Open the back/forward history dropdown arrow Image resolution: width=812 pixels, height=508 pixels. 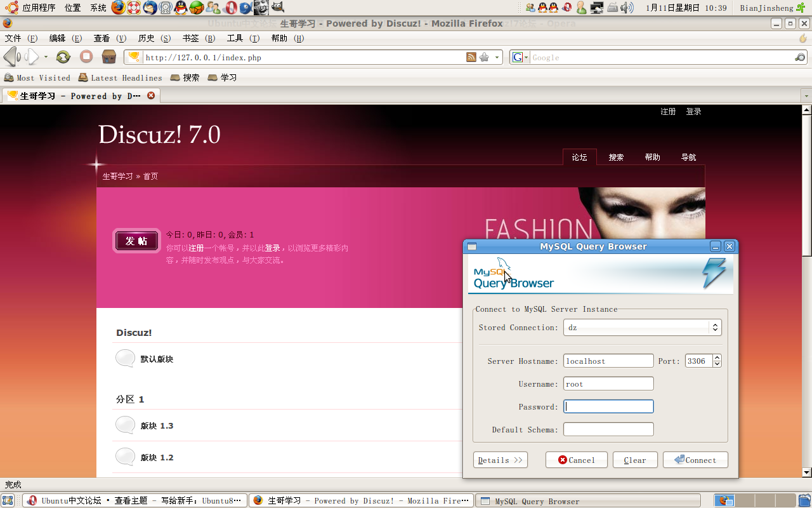coord(46,57)
